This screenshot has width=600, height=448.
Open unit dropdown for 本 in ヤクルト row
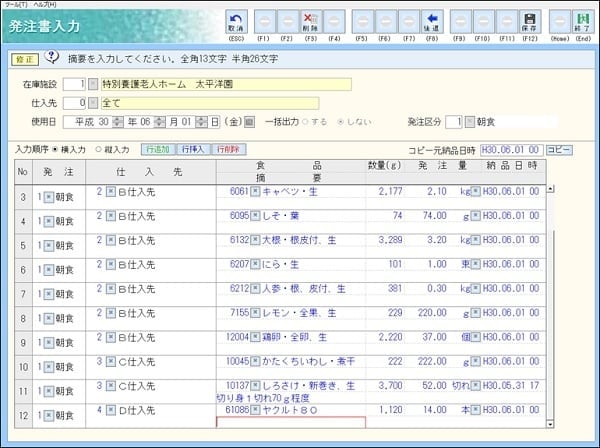tap(476, 410)
